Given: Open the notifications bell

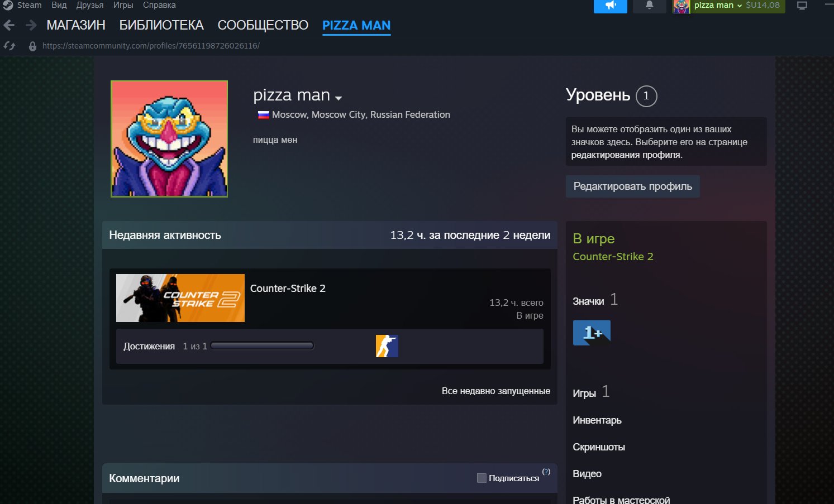Looking at the screenshot, I should [x=649, y=6].
